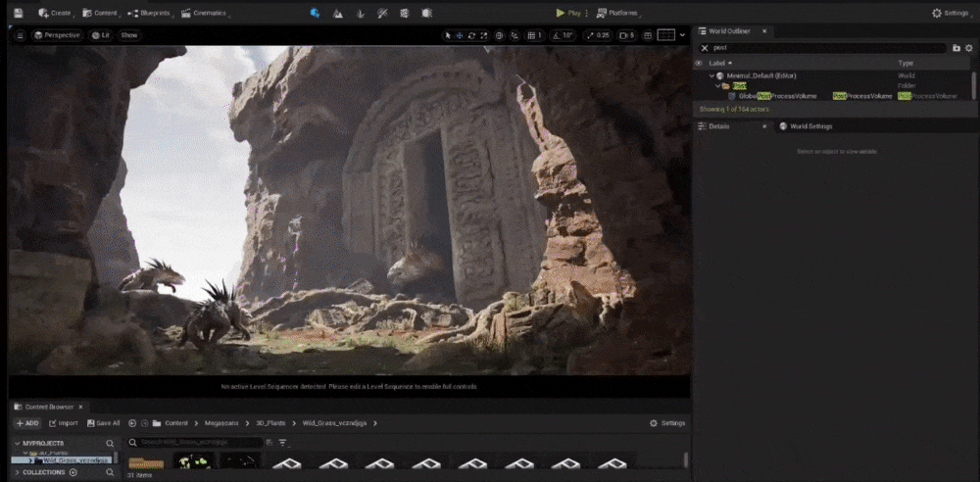Viewport: 980px width, 482px height.
Task: Click the Megascans breadcrumb path folder
Action: (x=220, y=423)
